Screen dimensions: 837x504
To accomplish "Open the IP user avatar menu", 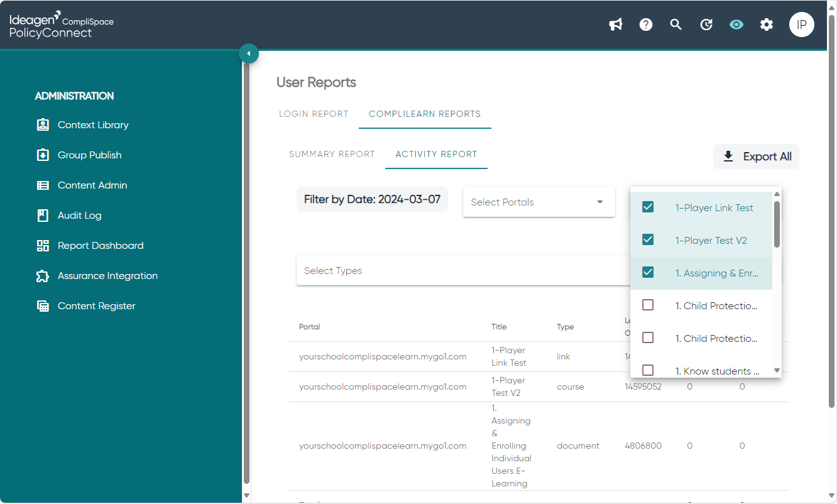I will click(x=802, y=25).
